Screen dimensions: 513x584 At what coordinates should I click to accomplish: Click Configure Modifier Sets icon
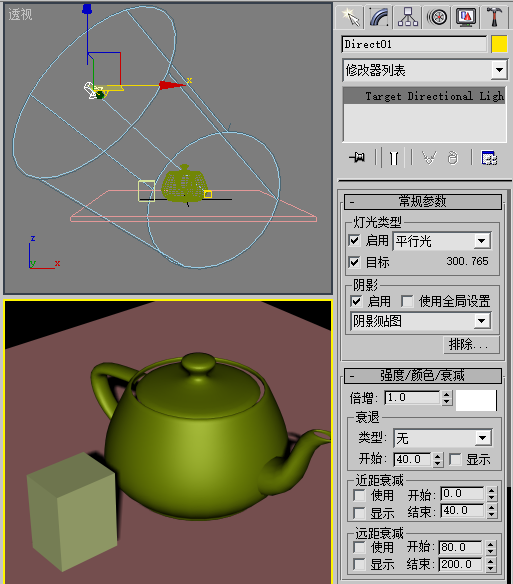(x=489, y=158)
